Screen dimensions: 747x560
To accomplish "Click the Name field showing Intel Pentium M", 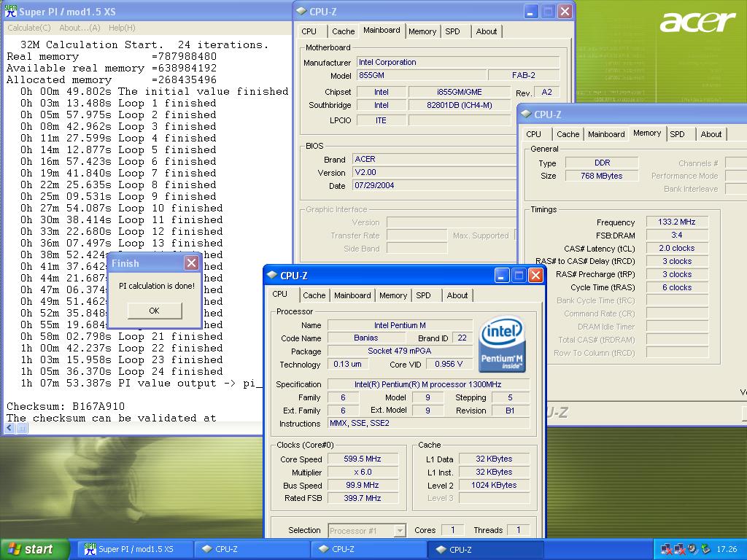I will coord(400,325).
